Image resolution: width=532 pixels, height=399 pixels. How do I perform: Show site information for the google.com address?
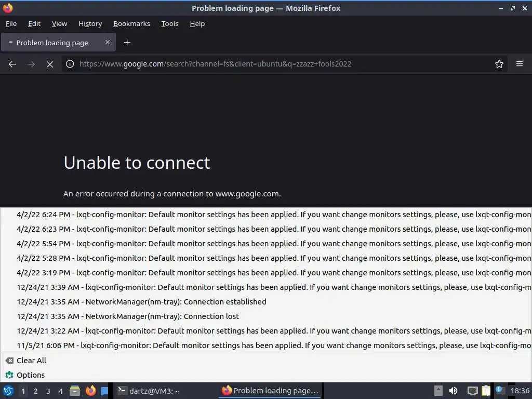click(x=70, y=64)
